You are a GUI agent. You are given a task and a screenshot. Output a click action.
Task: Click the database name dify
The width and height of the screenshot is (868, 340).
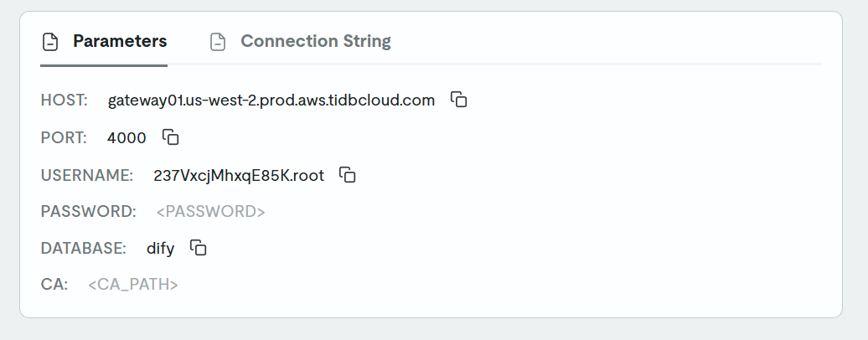[161, 249]
